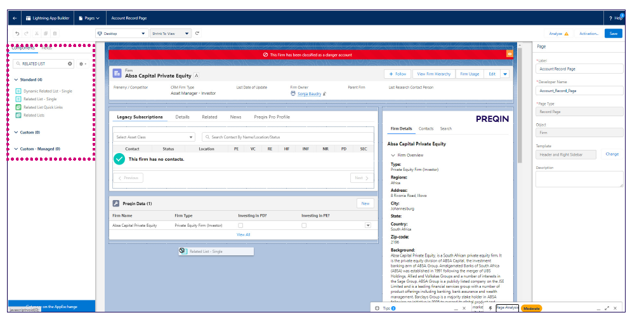Open the Select Asset Class dropdown
The width and height of the screenshot is (644, 322).
click(x=154, y=137)
